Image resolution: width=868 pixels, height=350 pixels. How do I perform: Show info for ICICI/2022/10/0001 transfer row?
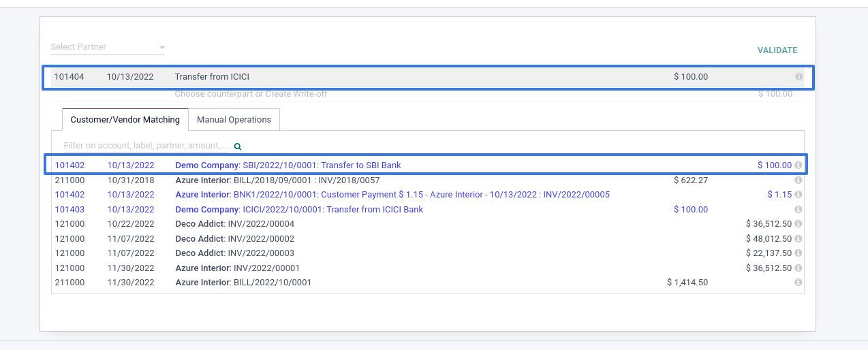798,210
